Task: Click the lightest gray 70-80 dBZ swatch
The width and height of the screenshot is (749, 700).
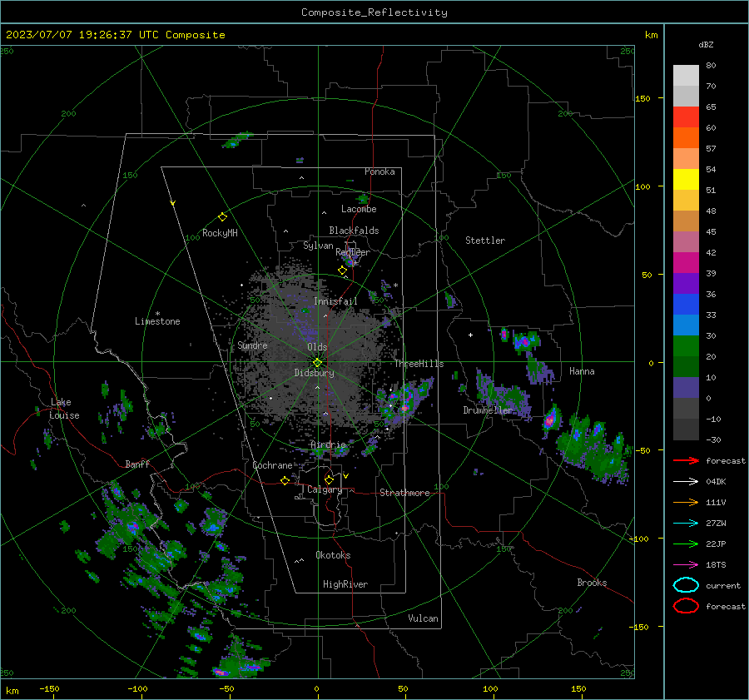Action: (686, 75)
